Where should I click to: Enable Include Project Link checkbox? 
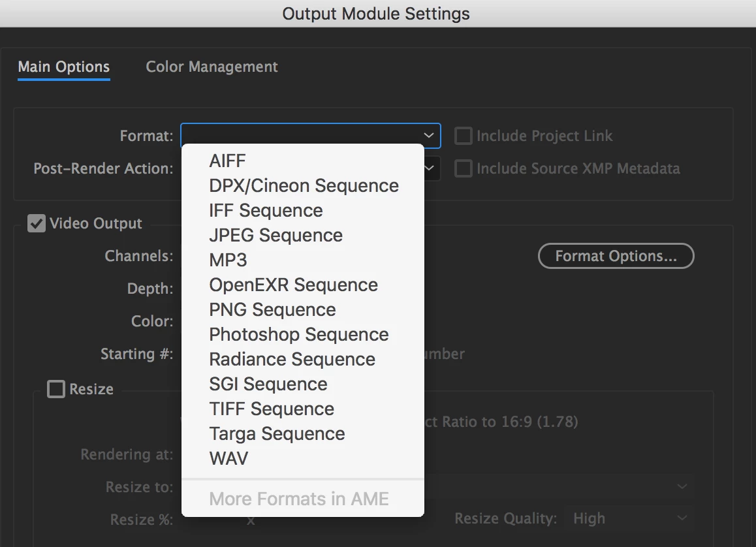coord(463,136)
